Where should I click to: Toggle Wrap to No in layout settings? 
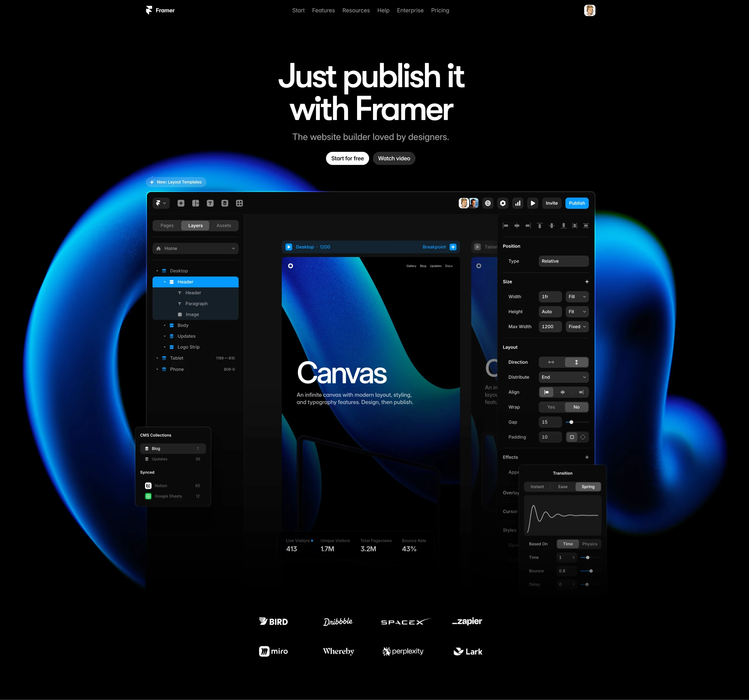tap(576, 407)
